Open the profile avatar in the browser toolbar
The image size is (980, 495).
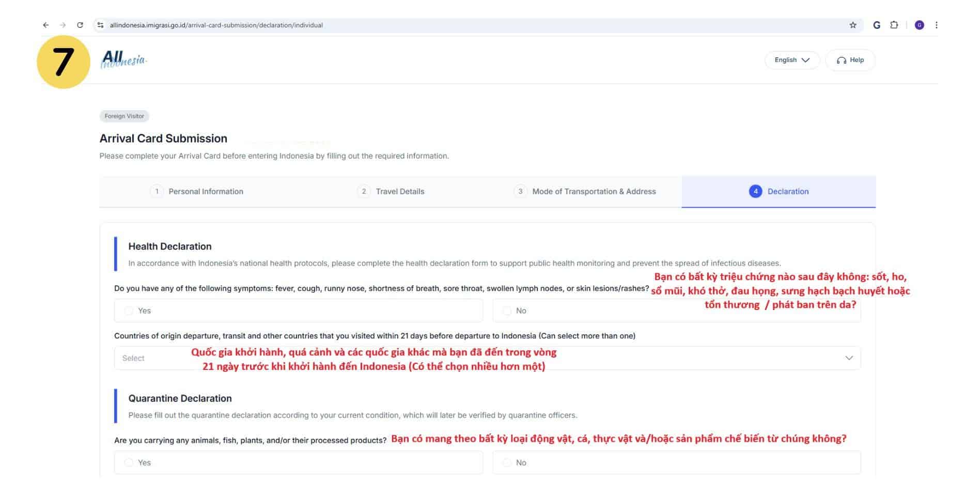click(x=919, y=25)
